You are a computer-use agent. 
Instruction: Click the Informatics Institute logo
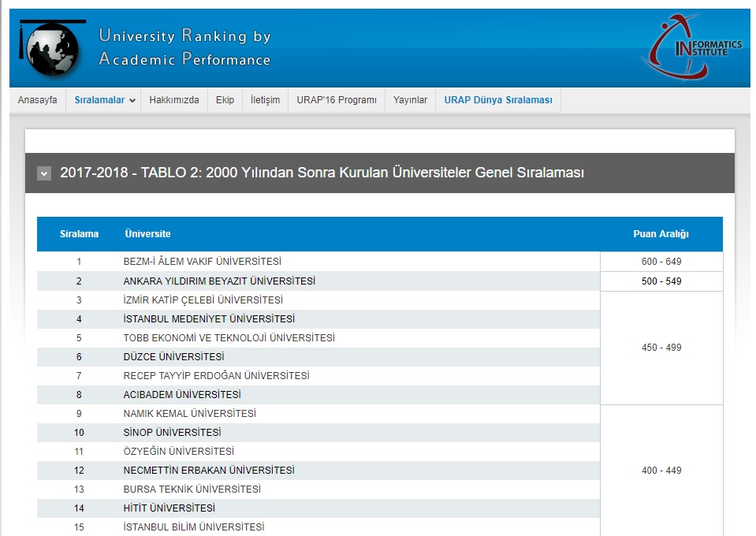[693, 47]
